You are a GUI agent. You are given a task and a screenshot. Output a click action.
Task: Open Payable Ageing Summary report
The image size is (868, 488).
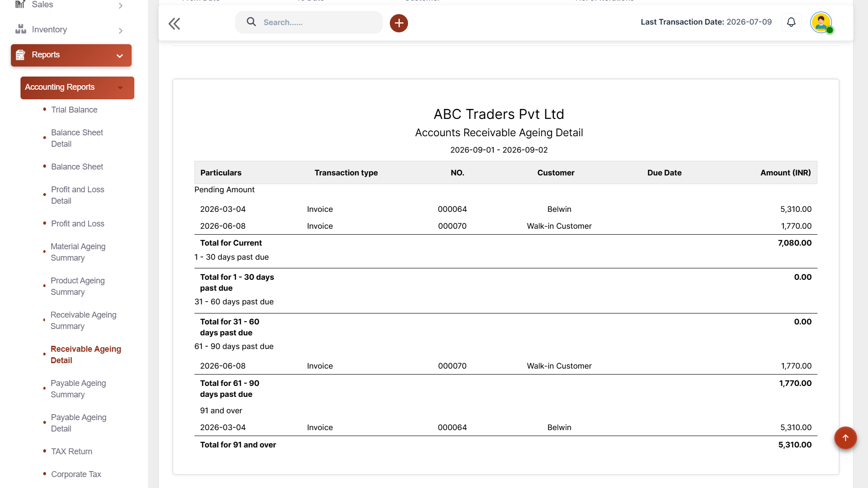[78, 389]
